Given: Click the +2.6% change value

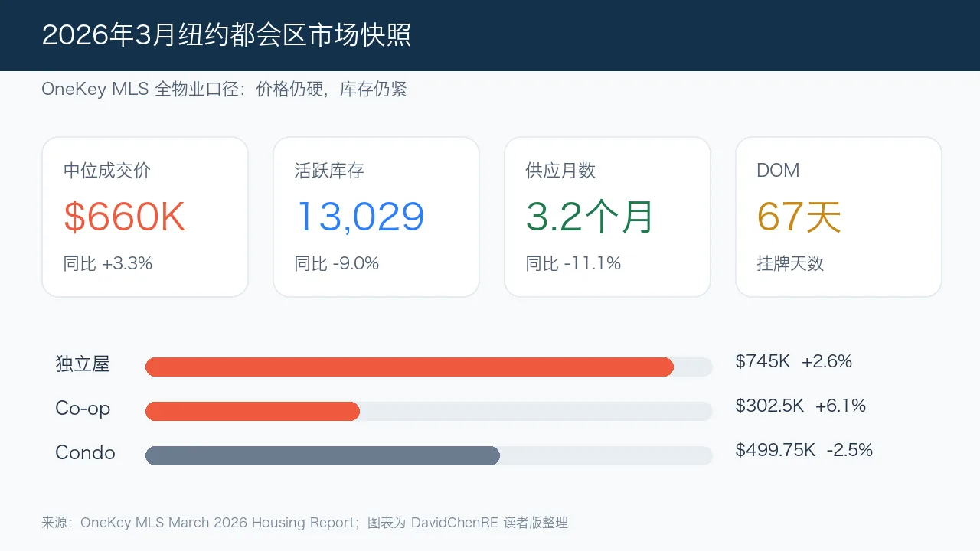Looking at the screenshot, I should tap(827, 361).
